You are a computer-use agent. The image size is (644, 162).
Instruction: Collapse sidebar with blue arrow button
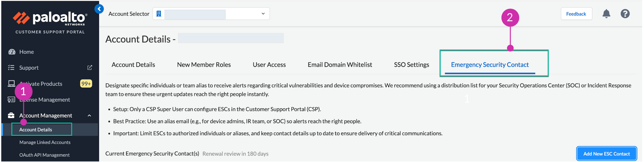[99, 9]
